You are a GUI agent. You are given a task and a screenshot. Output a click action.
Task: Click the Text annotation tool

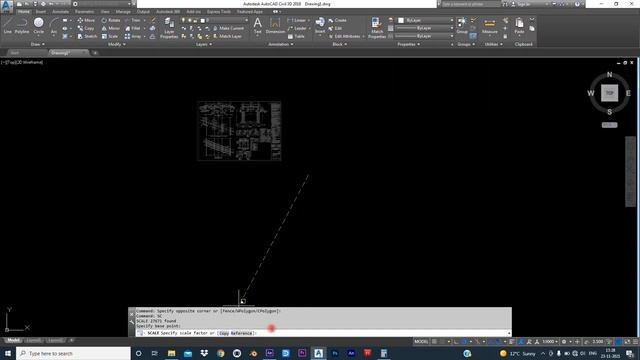(258, 26)
